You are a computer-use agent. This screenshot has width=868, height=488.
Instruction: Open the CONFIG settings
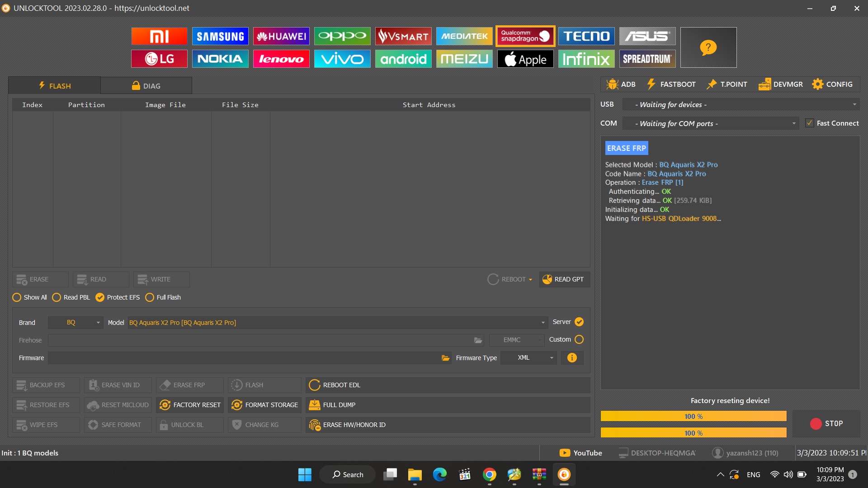832,84
